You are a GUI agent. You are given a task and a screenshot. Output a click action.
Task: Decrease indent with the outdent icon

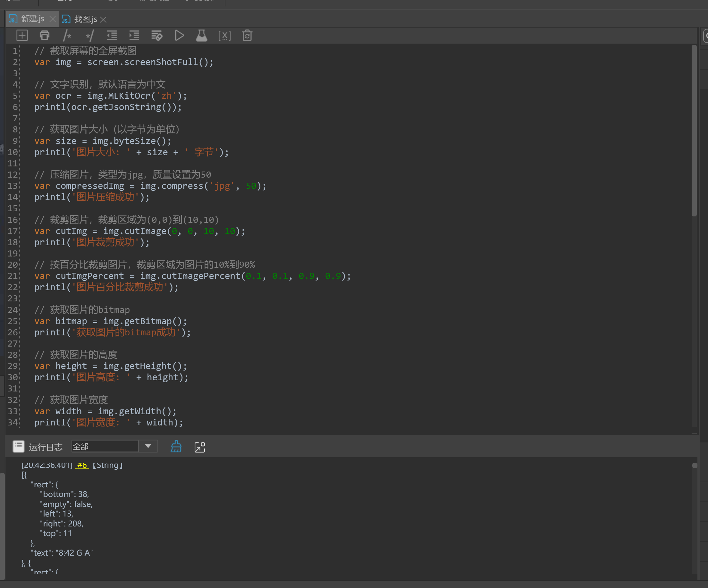(112, 35)
